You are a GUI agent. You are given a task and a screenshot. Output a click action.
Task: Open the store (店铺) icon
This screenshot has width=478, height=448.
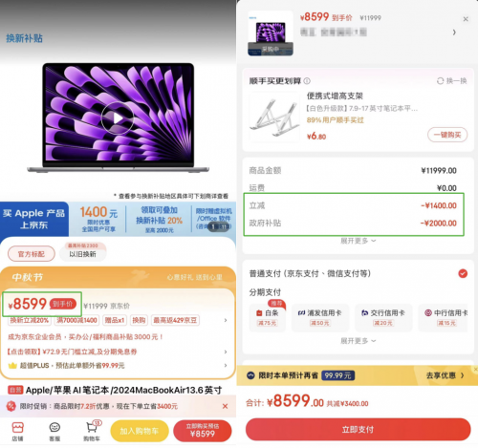pyautogui.click(x=17, y=432)
